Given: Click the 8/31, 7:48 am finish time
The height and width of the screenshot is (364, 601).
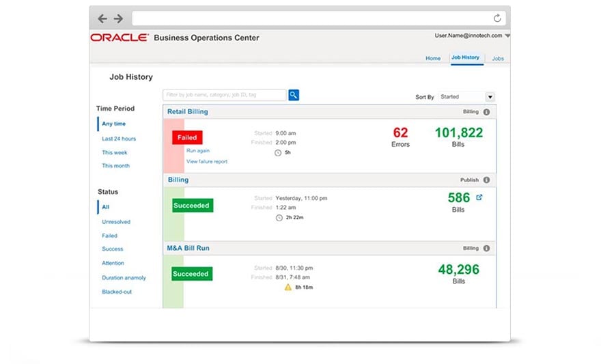Looking at the screenshot, I should click(x=292, y=277).
